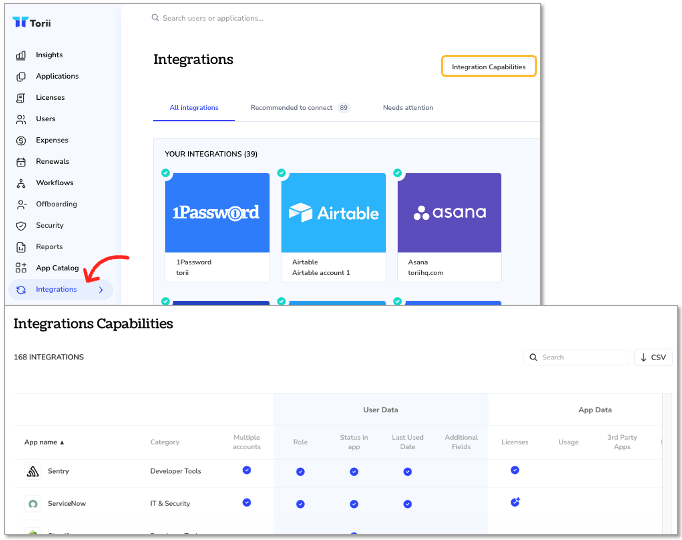Sort by App name using the arrow
Screen dimensions: 682x540
pyautogui.click(x=62, y=443)
